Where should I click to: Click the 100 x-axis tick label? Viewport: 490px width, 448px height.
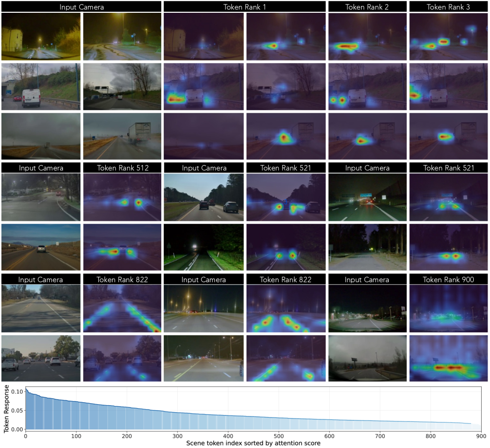tap(76, 436)
